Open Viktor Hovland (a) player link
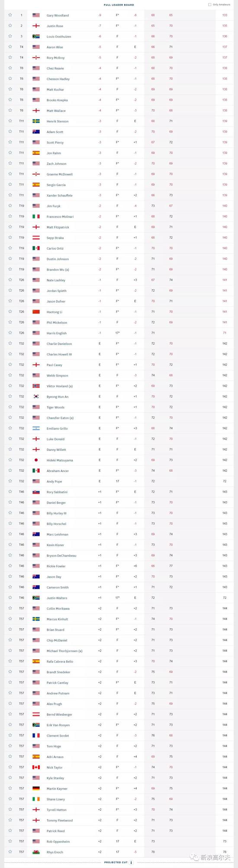Image resolution: width=238 pixels, height=868 pixels. point(60,386)
